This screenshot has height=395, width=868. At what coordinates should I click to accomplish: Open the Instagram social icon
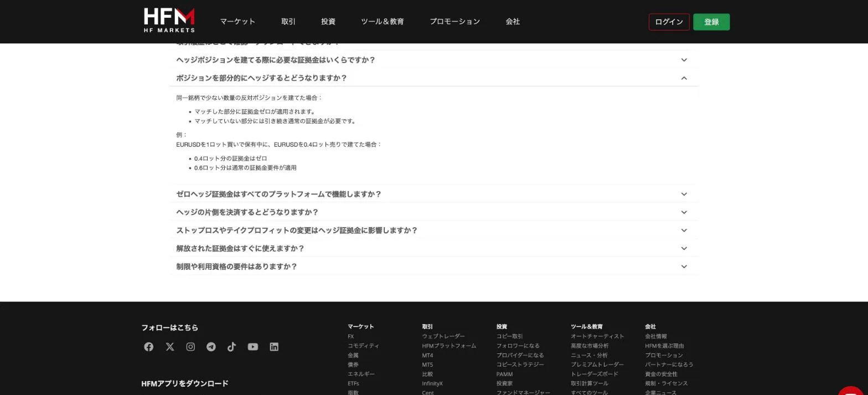point(190,347)
